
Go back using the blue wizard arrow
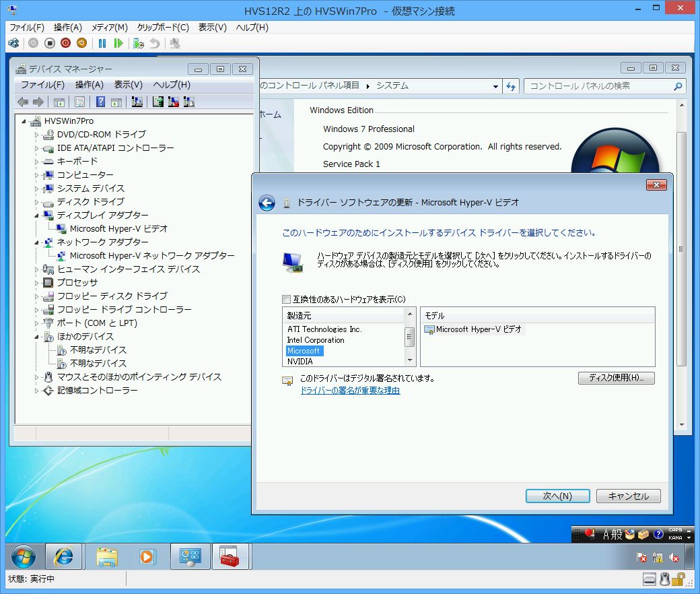pos(267,203)
